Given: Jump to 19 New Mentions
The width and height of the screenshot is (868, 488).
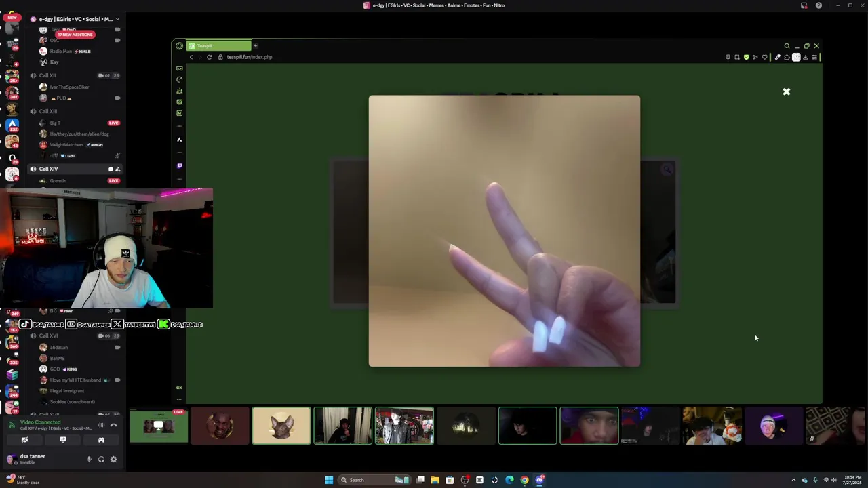Looking at the screenshot, I should [x=75, y=35].
